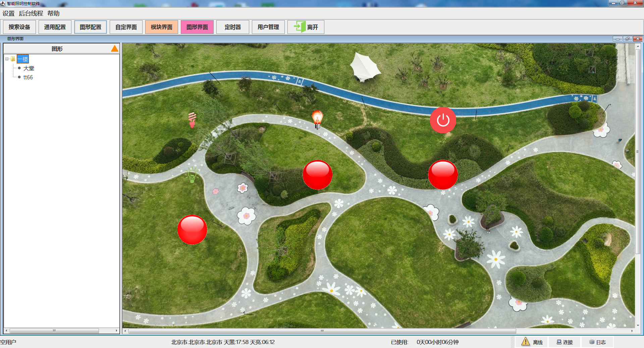The width and height of the screenshot is (644, 348).
Task: Click the orange triangle in the 图形 header
Action: (115, 49)
